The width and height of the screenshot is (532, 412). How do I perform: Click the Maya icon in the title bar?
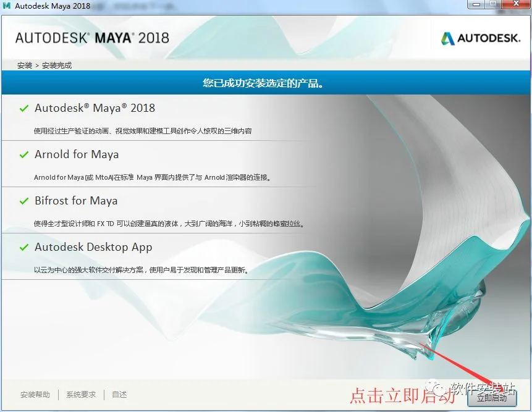[6, 6]
